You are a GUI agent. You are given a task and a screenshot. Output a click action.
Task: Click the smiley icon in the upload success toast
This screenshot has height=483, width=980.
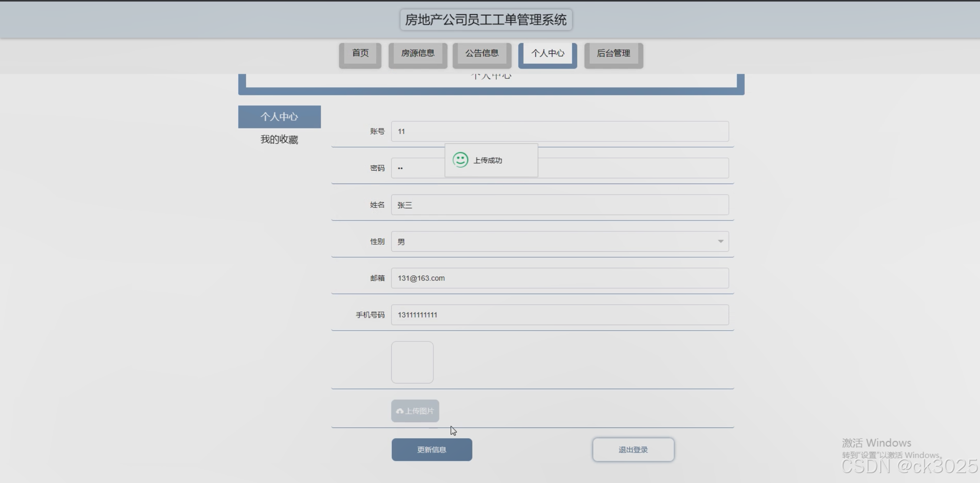pos(460,160)
